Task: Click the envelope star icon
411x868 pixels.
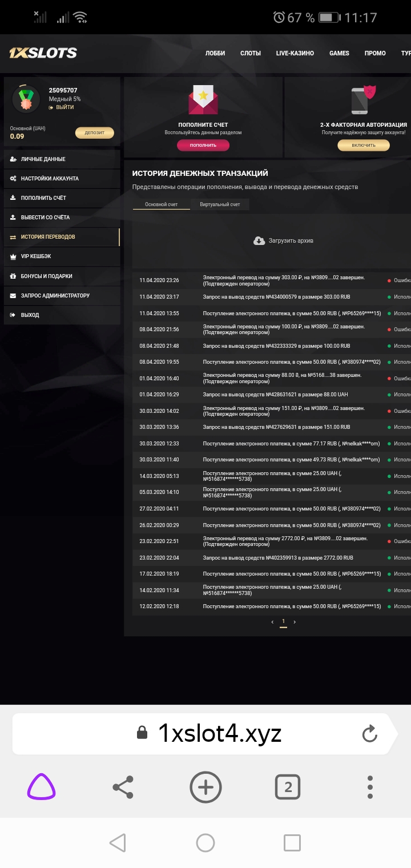Action: (203, 99)
